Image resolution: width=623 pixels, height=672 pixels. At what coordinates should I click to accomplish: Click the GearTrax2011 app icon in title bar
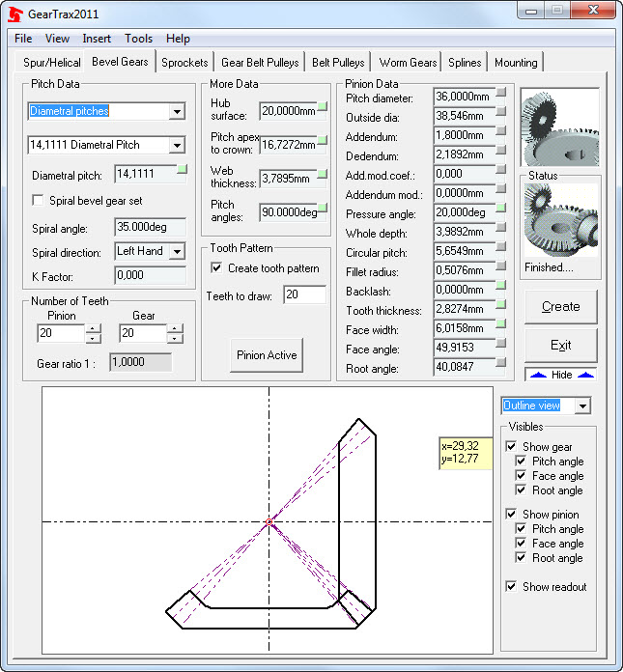[15, 14]
